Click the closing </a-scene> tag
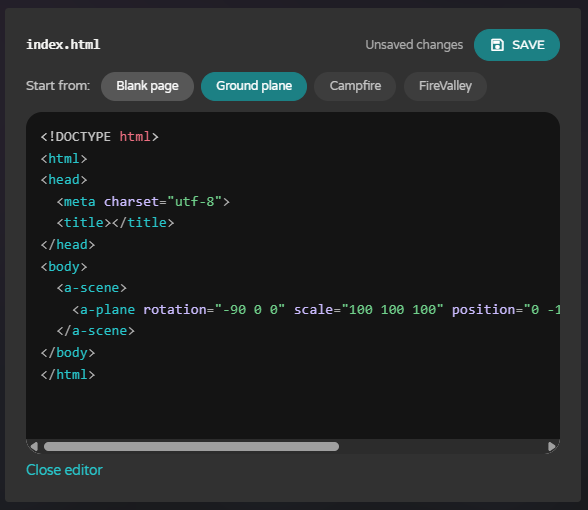 click(x=96, y=331)
